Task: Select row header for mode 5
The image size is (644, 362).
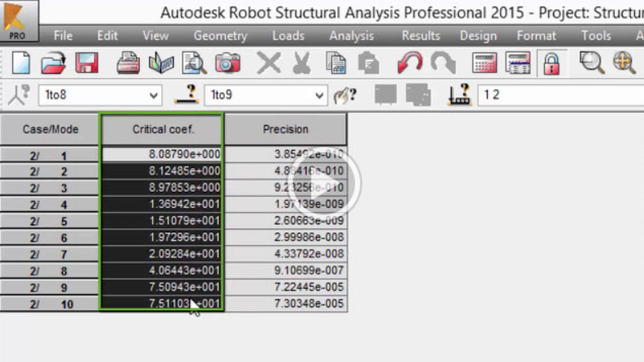Action: pos(50,221)
